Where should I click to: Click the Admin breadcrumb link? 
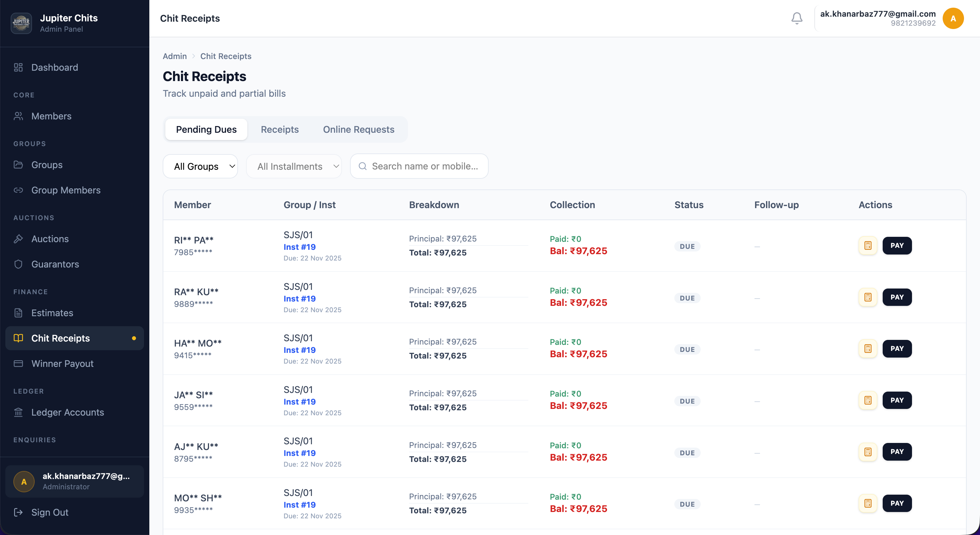[175, 56]
